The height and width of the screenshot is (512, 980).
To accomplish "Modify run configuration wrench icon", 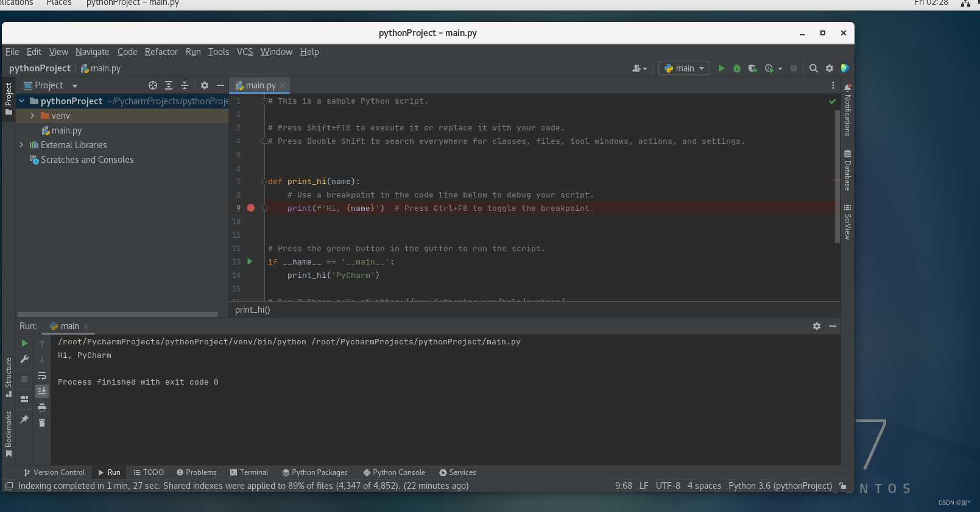I will [24, 359].
